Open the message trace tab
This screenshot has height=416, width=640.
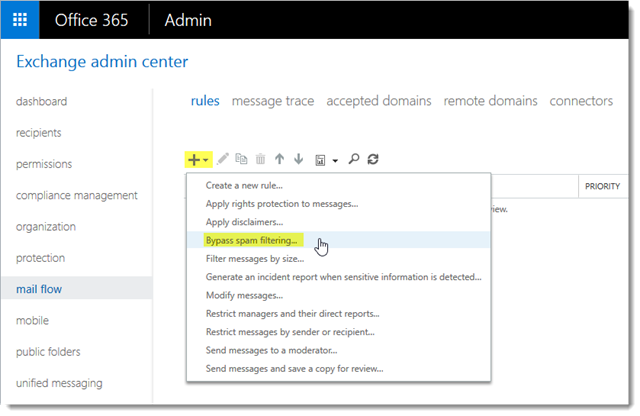pyautogui.click(x=273, y=101)
